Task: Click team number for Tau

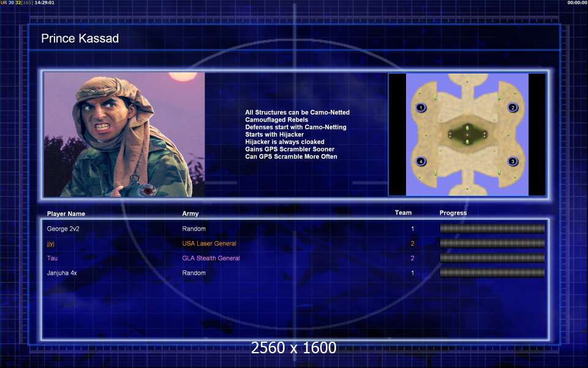Action: [412, 258]
